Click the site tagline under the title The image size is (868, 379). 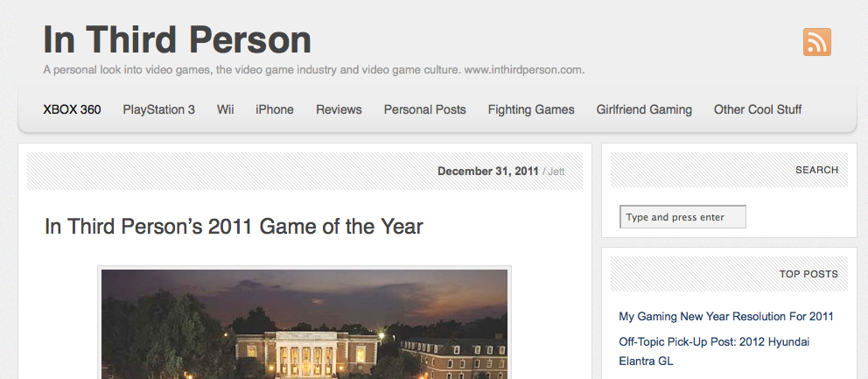click(x=313, y=69)
